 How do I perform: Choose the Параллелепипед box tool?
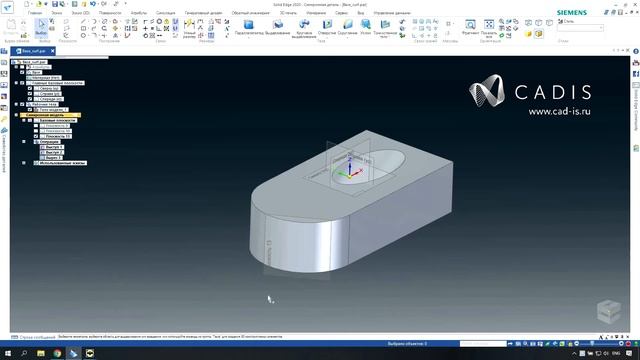coord(249,28)
